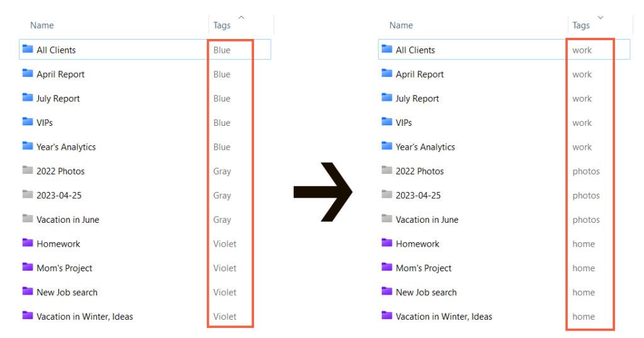Click the gray 2022 Photos folder icon in the right list
644x338 pixels.
pos(387,171)
